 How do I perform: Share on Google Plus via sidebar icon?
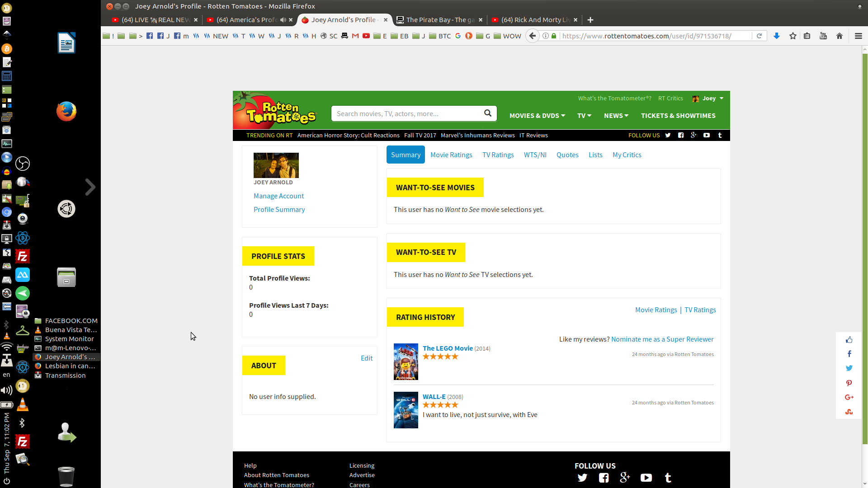(849, 397)
